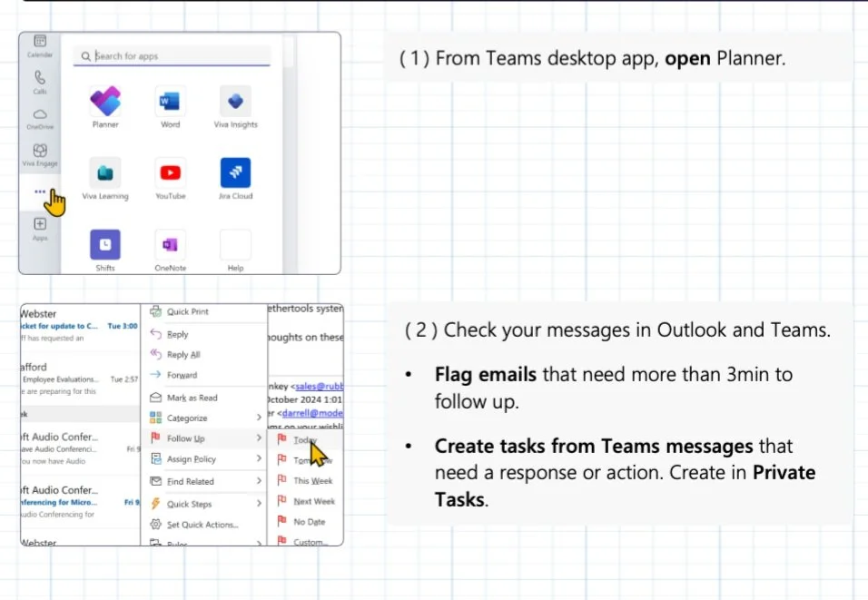The height and width of the screenshot is (600, 868).
Task: Select Mark as Read option
Action: [x=203, y=398]
